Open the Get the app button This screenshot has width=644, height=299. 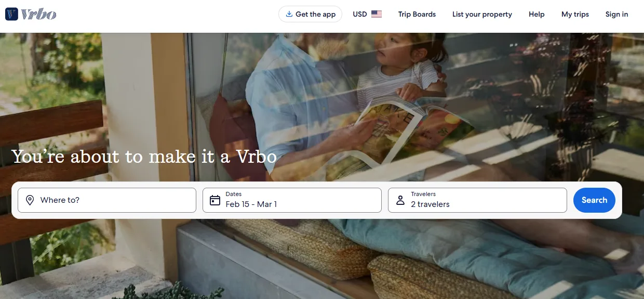coord(311,14)
